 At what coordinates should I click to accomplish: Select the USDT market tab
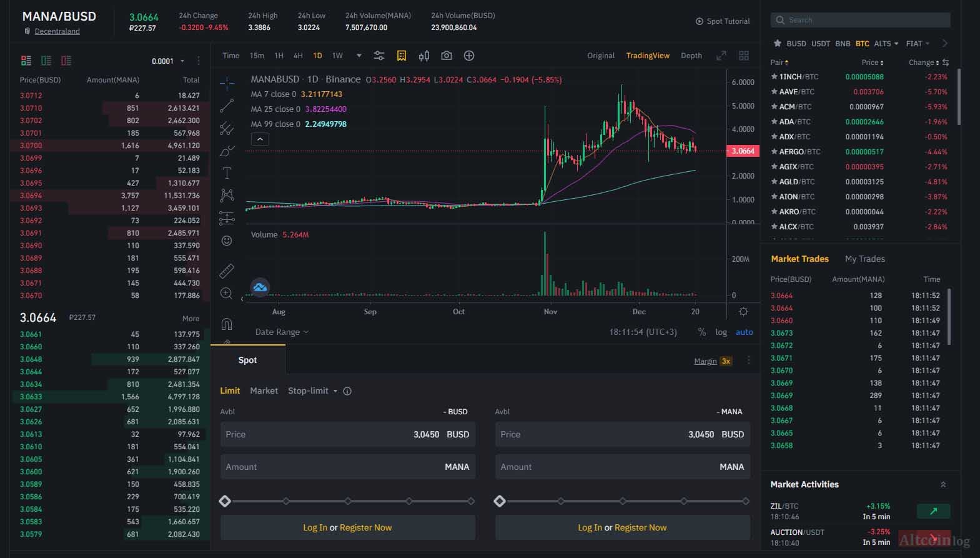tap(821, 44)
